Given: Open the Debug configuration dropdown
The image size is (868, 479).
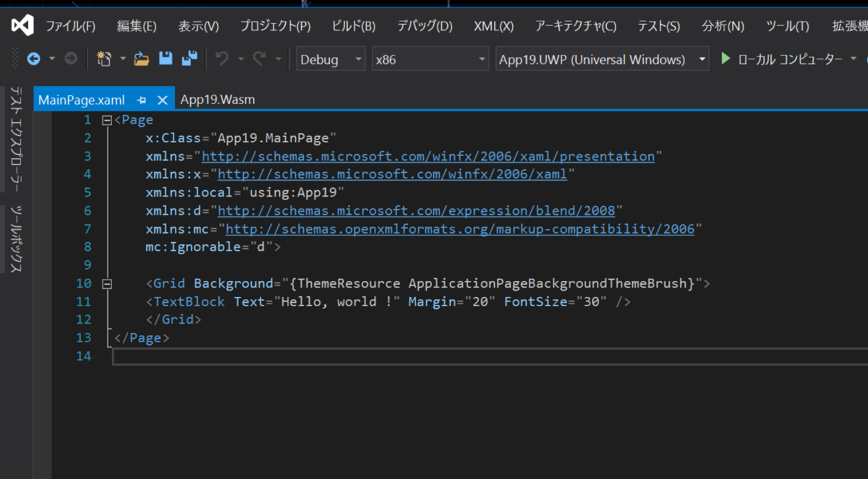Looking at the screenshot, I should (331, 59).
